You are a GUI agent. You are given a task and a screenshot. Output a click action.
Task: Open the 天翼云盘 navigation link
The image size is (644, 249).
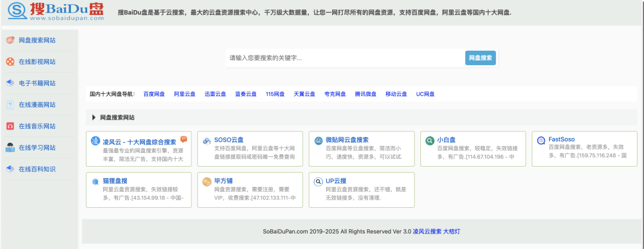pyautogui.click(x=304, y=94)
